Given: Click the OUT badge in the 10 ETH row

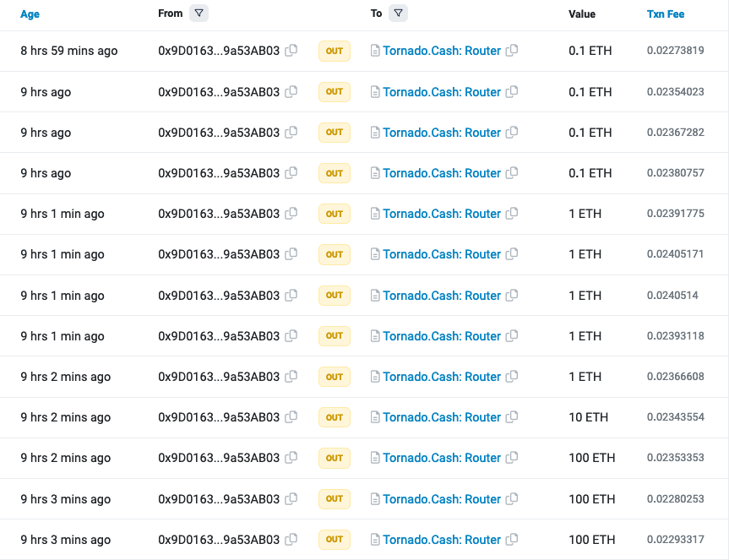Looking at the screenshot, I should (335, 417).
